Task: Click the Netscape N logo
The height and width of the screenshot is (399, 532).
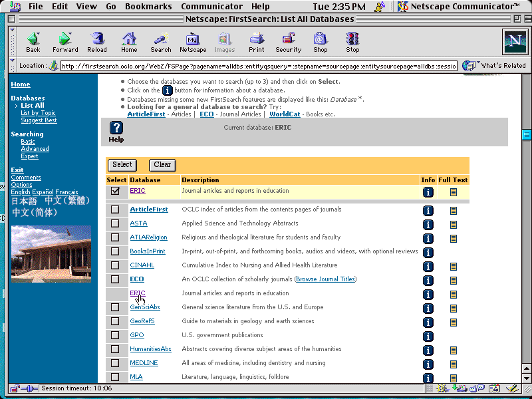Action: click(x=515, y=41)
